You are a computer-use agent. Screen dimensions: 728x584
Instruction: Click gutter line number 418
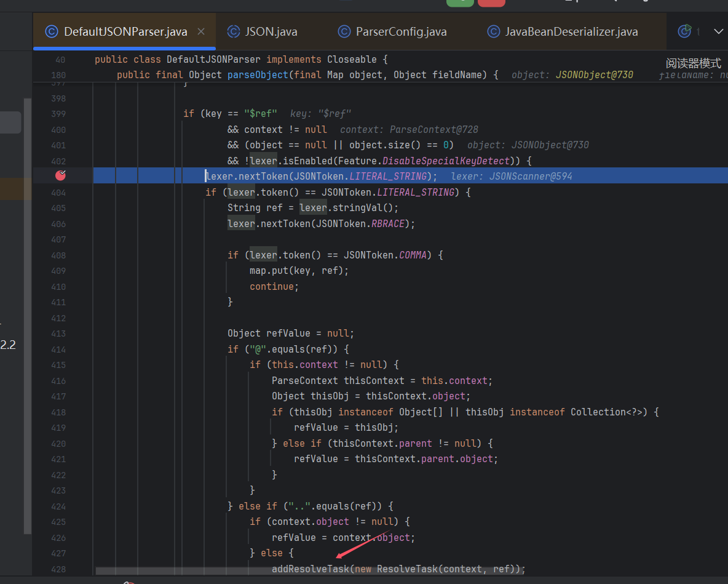[x=58, y=412]
